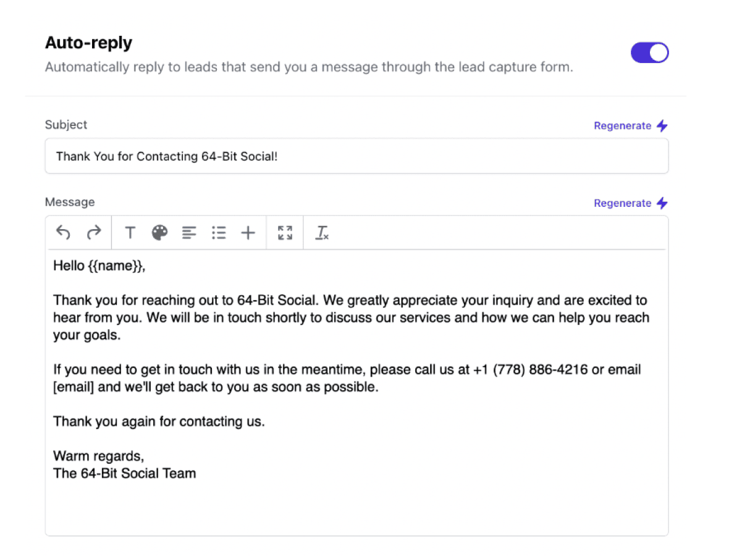Redo the last change
This screenshot has width=742, height=560.
point(94,232)
